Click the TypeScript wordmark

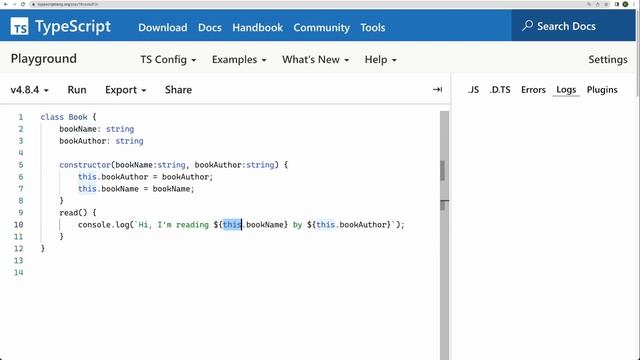(73, 27)
